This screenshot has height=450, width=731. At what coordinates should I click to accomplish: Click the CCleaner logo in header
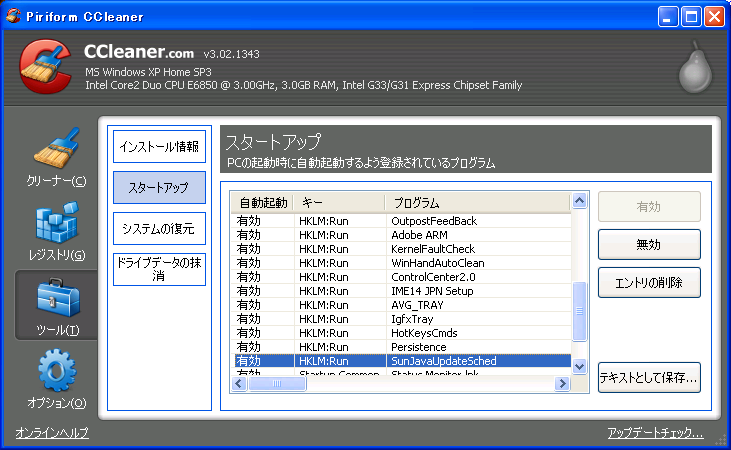[45, 67]
